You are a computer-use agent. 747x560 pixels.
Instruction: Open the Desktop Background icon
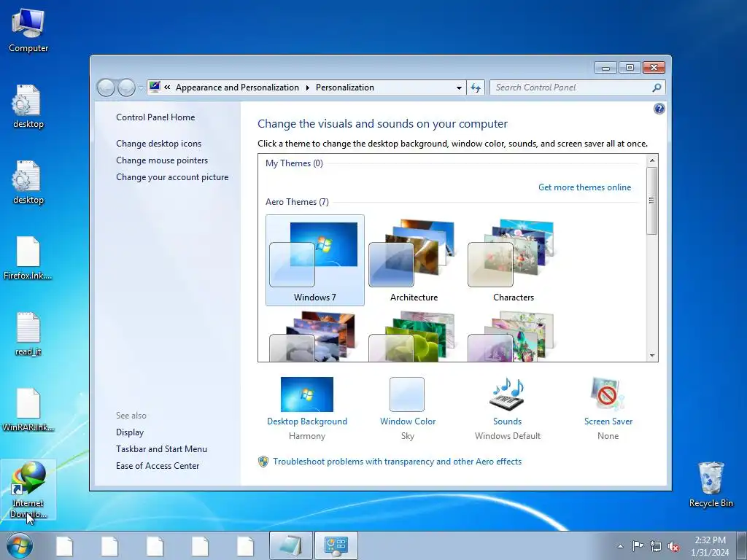click(307, 394)
